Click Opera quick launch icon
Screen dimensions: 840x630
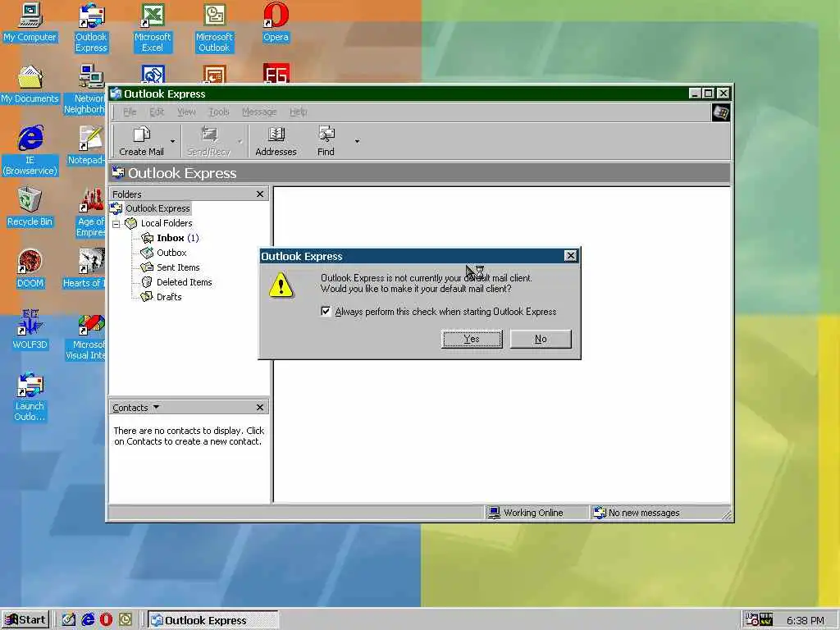click(106, 620)
